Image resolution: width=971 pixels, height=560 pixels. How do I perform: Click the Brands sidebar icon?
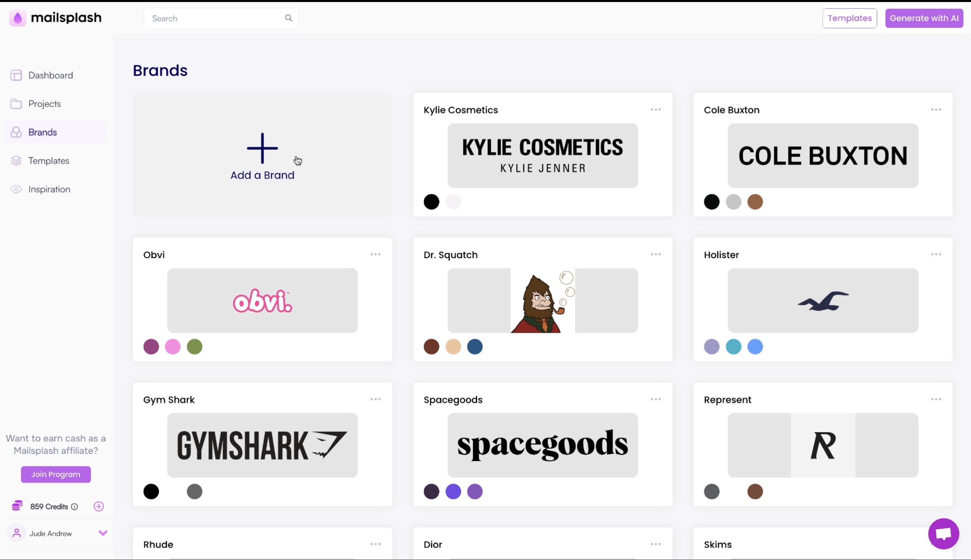pos(16,132)
